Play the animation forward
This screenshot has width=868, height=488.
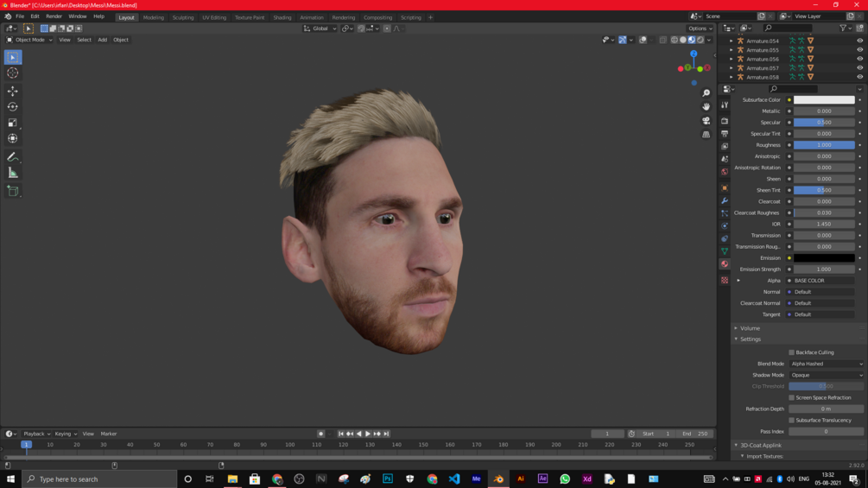(368, 434)
